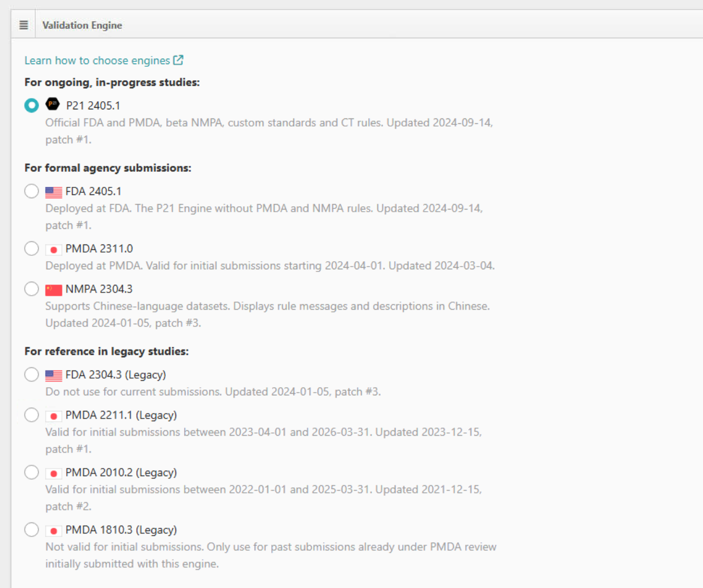Click the 'For formal agency submissions:' heading
Image resolution: width=703 pixels, height=588 pixels.
(x=108, y=168)
